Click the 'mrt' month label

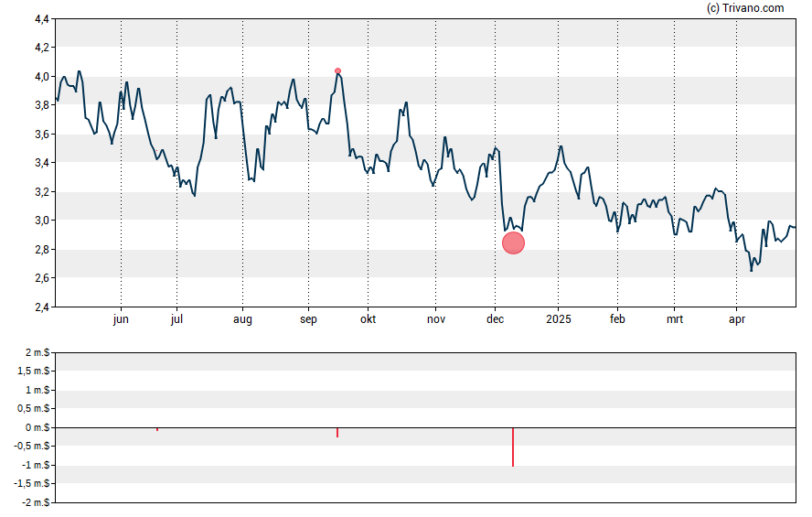(x=674, y=319)
